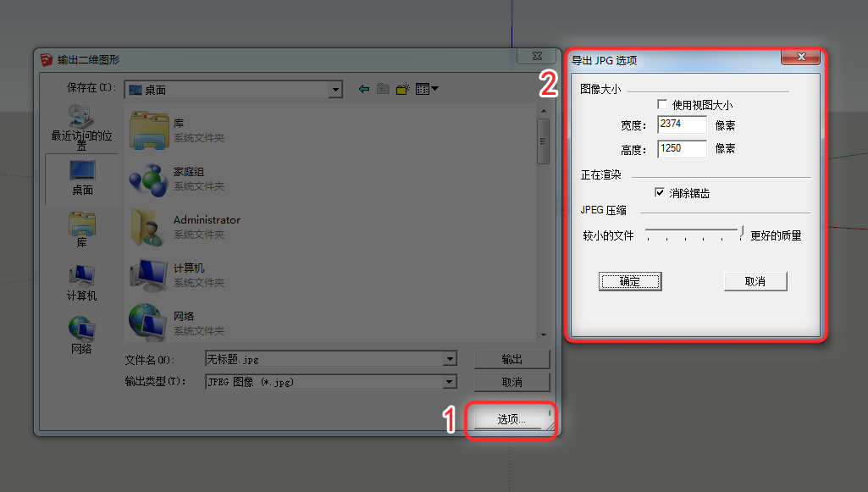Enable the 使用视图大小 checkbox

662,104
